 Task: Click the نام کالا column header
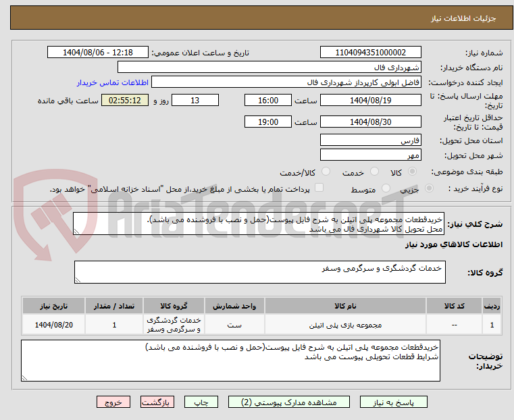[345, 306]
